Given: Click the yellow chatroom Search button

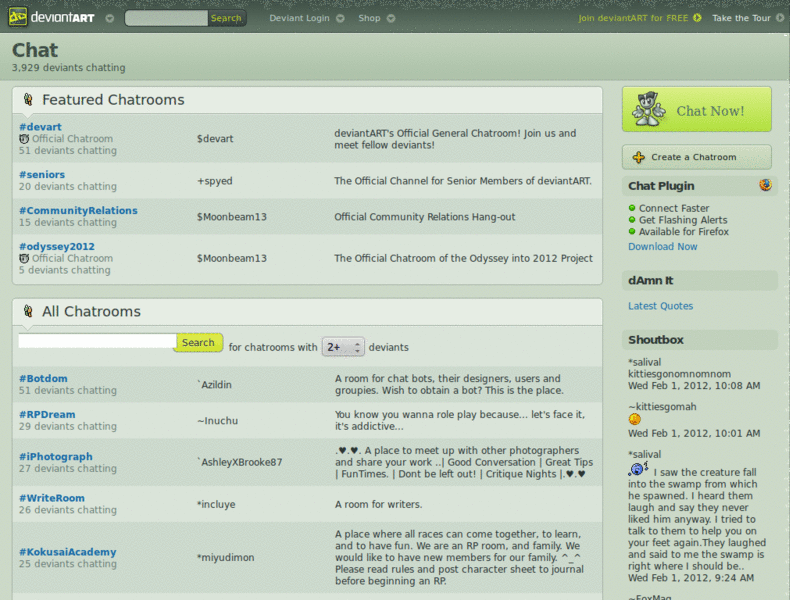Looking at the screenshot, I should [198, 342].
